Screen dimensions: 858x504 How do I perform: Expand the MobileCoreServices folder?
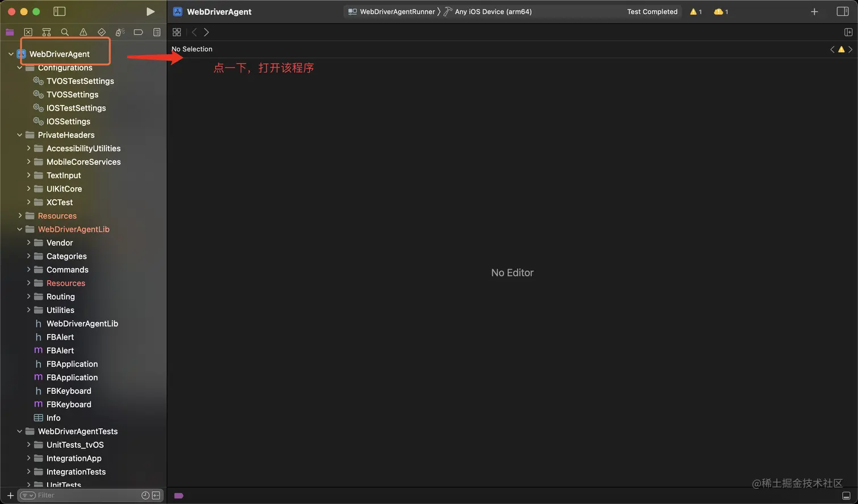(28, 162)
